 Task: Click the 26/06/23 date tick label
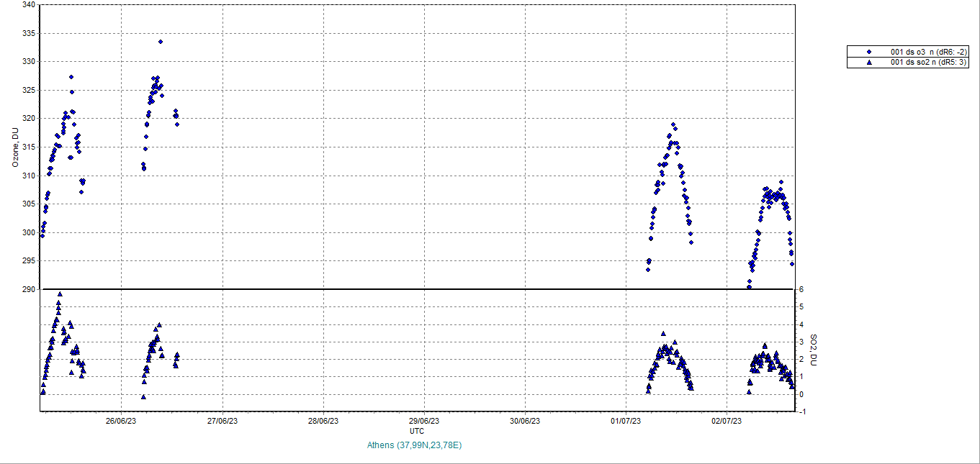(121, 421)
